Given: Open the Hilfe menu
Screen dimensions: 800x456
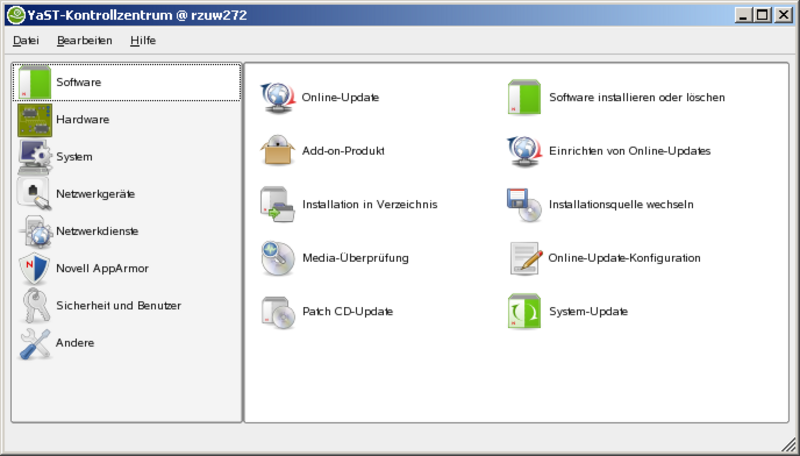Looking at the screenshot, I should point(143,41).
